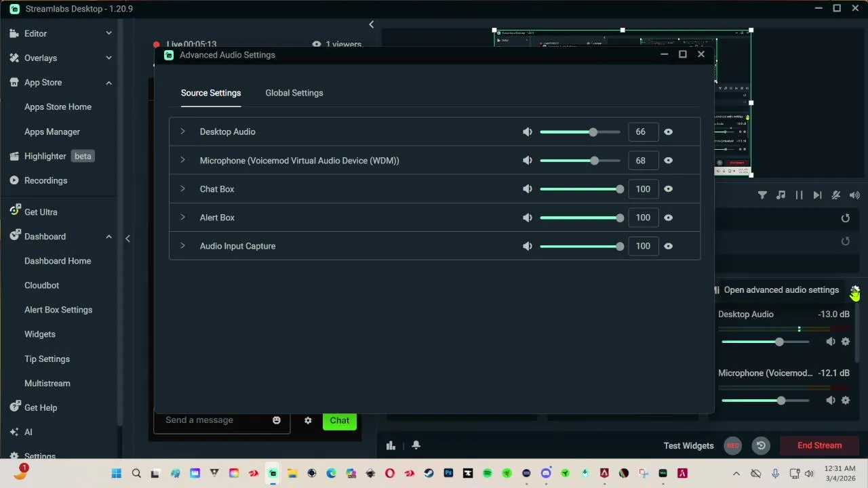Viewport: 868px width, 488px height.
Task: Collapse the left sidebar arrow icon
Action: pyautogui.click(x=127, y=239)
